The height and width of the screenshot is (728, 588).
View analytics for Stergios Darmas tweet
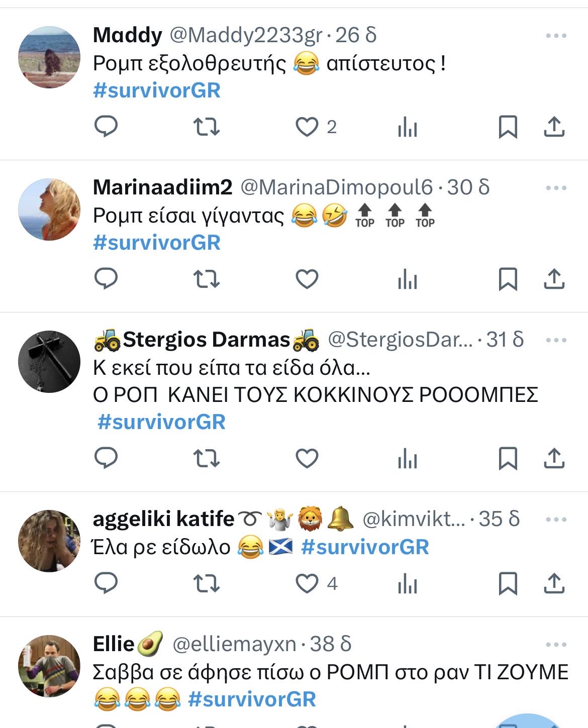click(x=407, y=458)
